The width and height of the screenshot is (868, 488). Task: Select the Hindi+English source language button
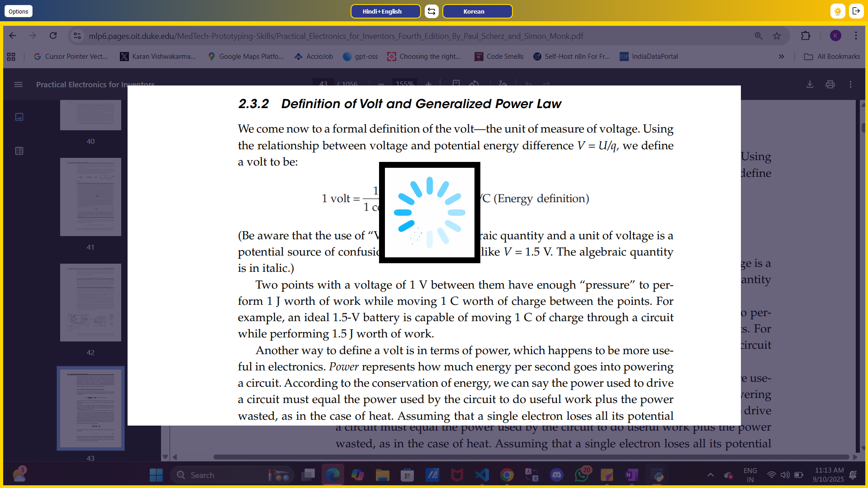385,11
